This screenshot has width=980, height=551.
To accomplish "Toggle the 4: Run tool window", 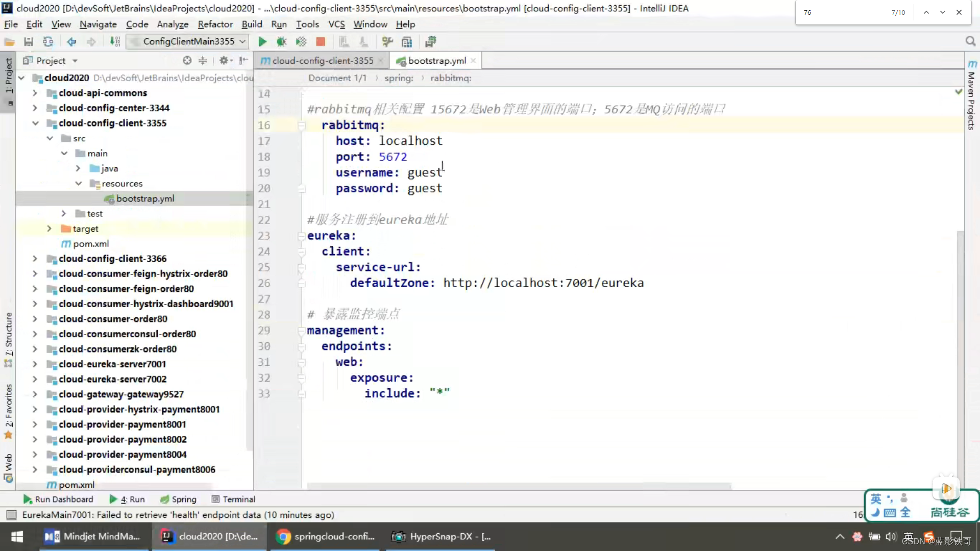I will [127, 499].
